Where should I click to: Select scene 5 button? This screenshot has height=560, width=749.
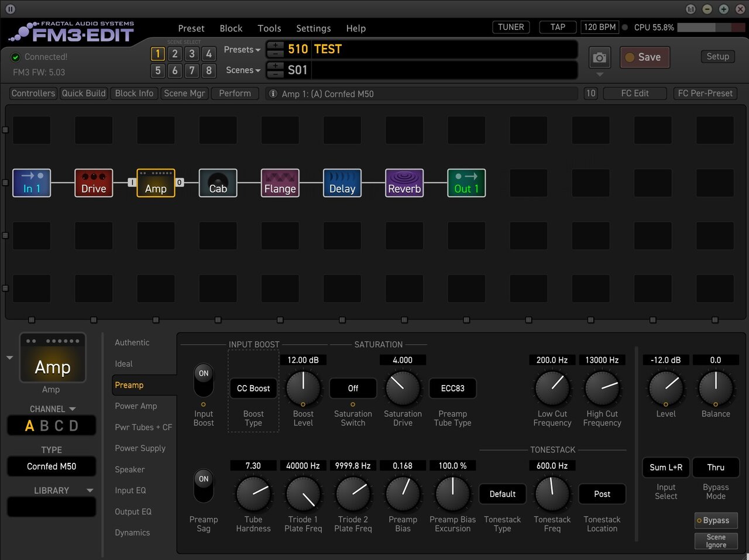coord(157,71)
